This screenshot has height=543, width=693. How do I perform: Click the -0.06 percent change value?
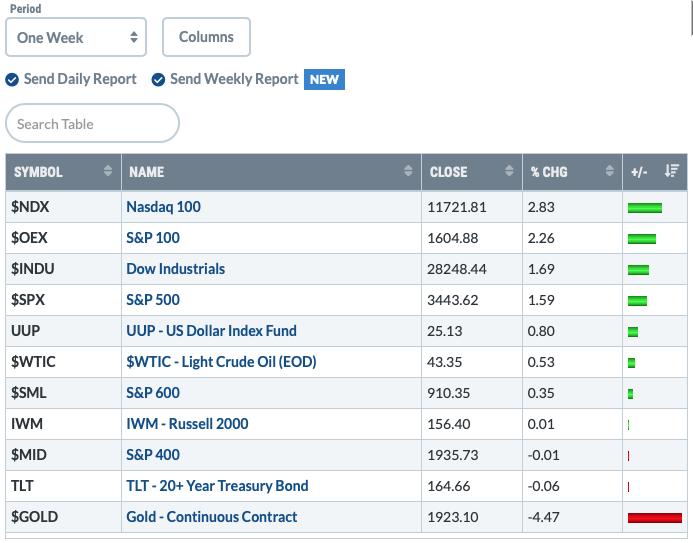(544, 486)
